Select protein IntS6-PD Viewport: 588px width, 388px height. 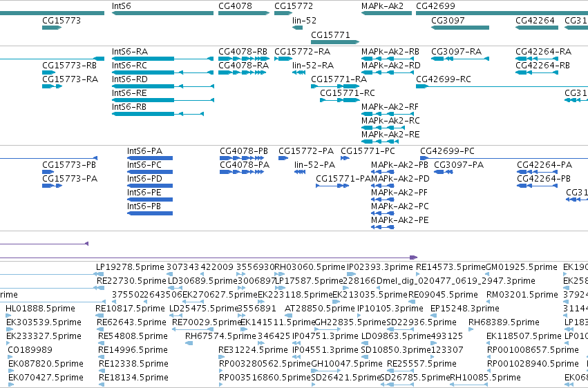(x=150, y=186)
